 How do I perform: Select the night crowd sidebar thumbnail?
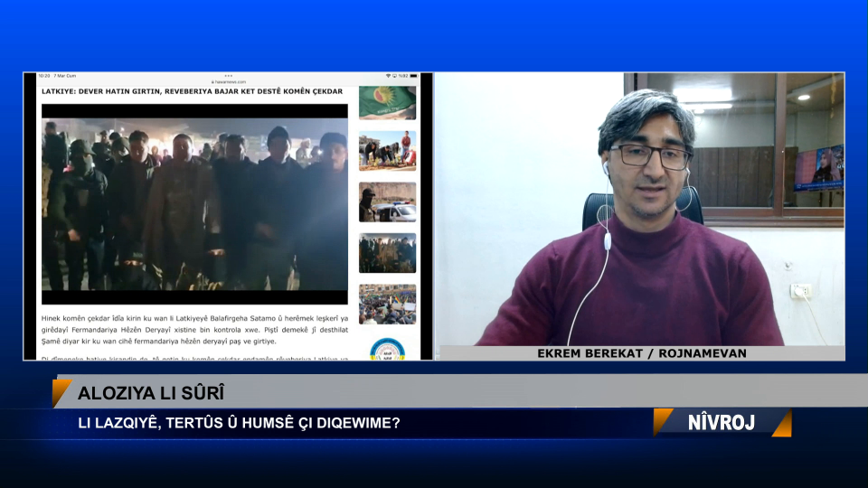387,253
